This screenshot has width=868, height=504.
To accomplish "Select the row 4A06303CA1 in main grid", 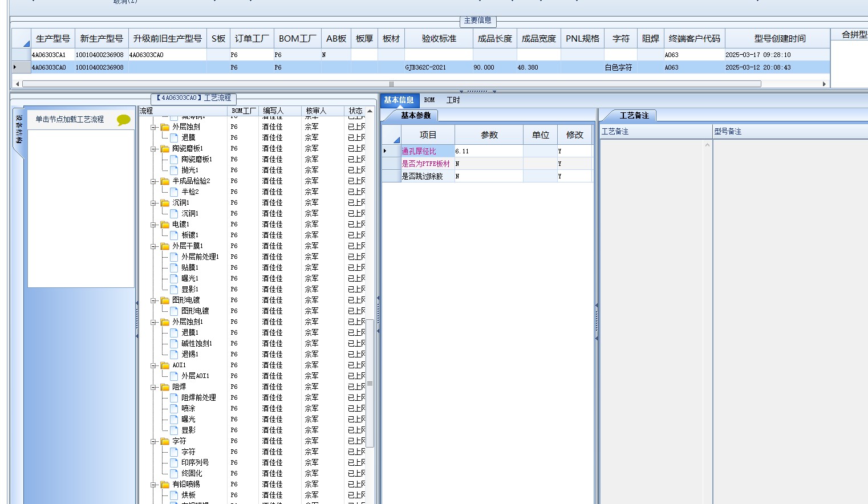I will (x=421, y=55).
